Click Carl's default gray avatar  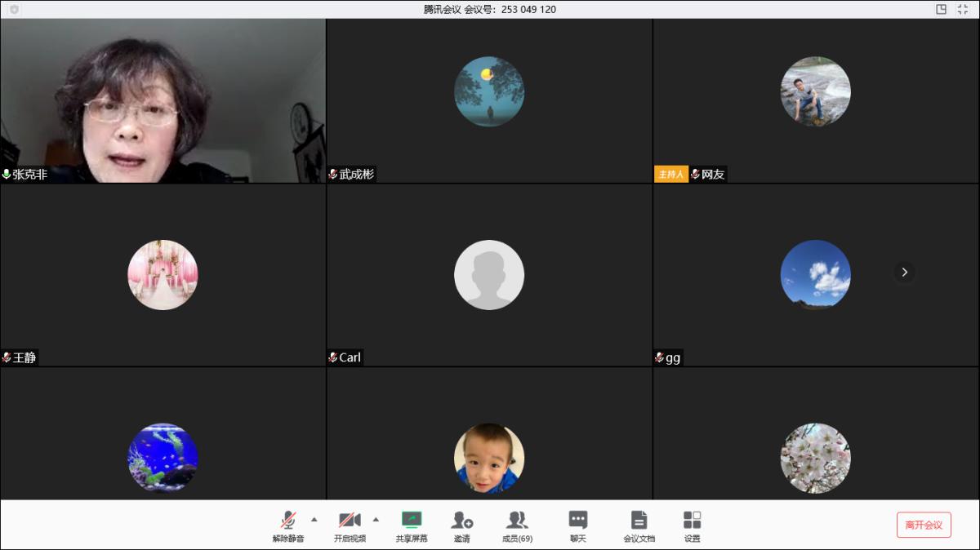[489, 275]
